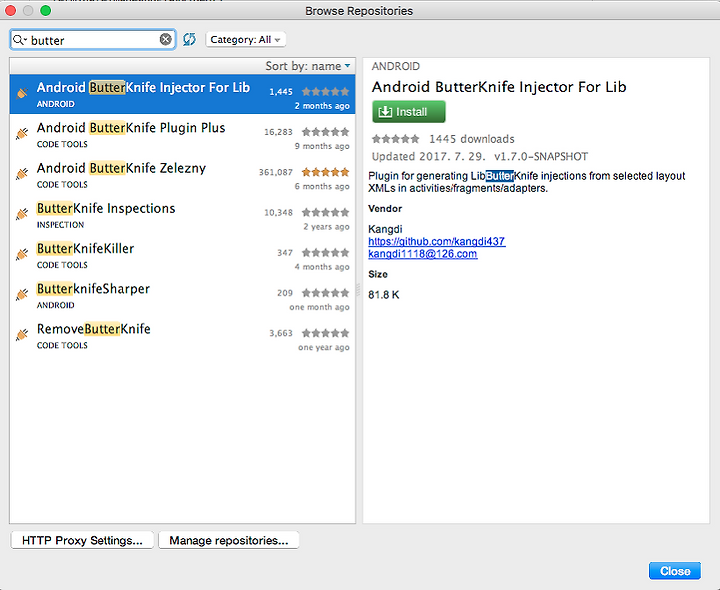Click the star rating of ButterKnife Inspections
The width and height of the screenshot is (720, 590).
pyautogui.click(x=325, y=212)
